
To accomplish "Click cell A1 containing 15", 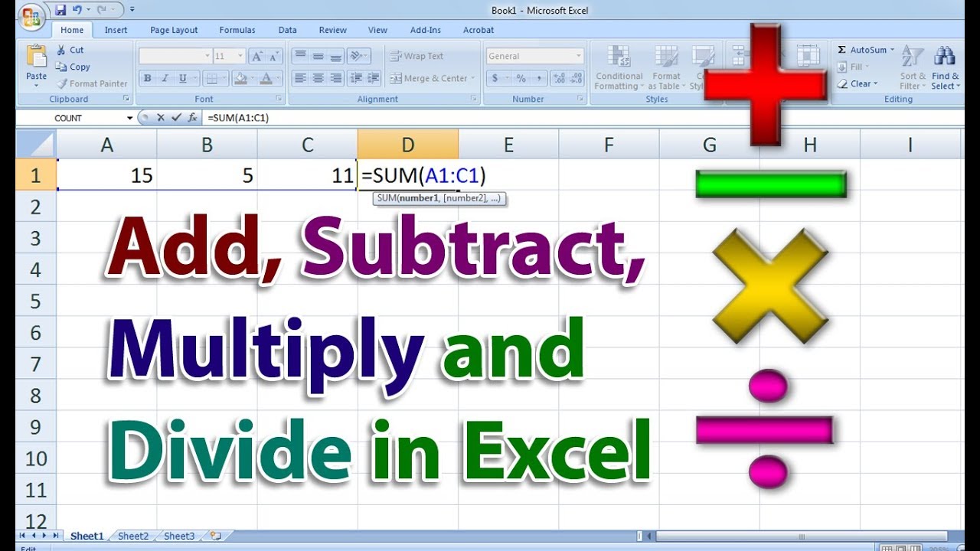I will click(107, 175).
